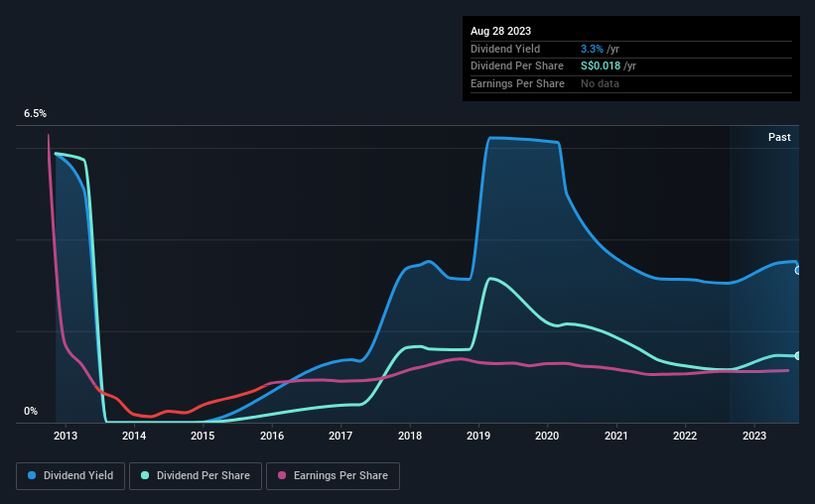Viewport: 815px width, 504px height.
Task: Toggle the Earnings Per Share legend series
Action: pyautogui.click(x=333, y=476)
